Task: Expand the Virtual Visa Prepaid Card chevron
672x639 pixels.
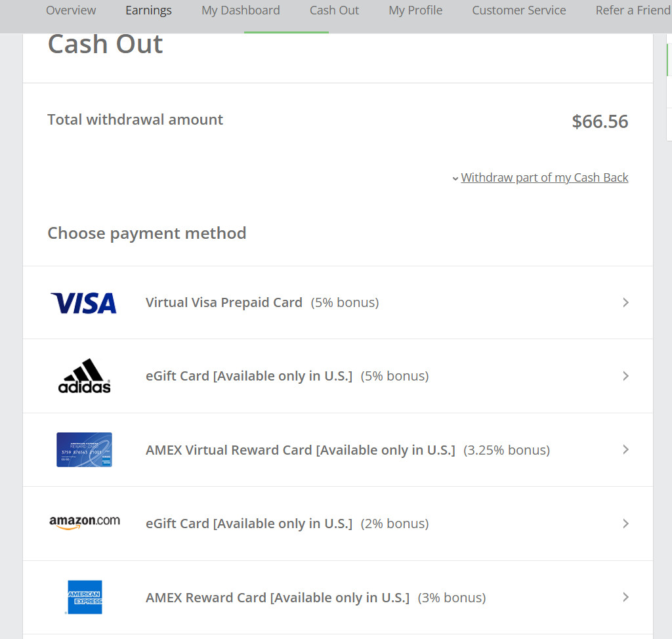Action: [x=625, y=302]
